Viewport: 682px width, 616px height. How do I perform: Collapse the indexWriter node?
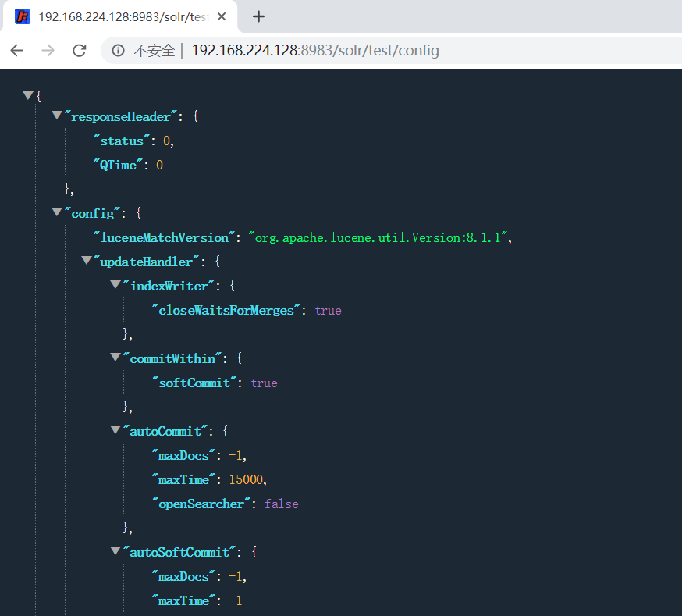115,284
